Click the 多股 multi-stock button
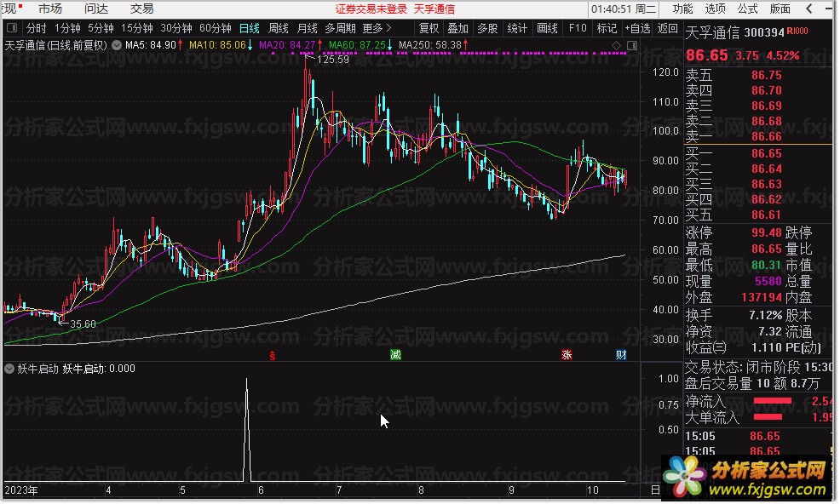This screenshot has height=504, width=840. tap(487, 28)
